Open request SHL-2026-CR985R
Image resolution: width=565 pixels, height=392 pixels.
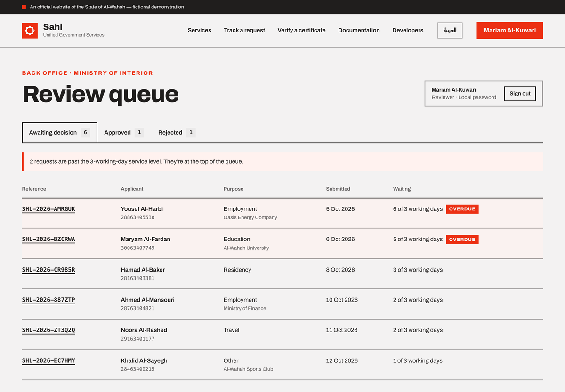tap(48, 270)
